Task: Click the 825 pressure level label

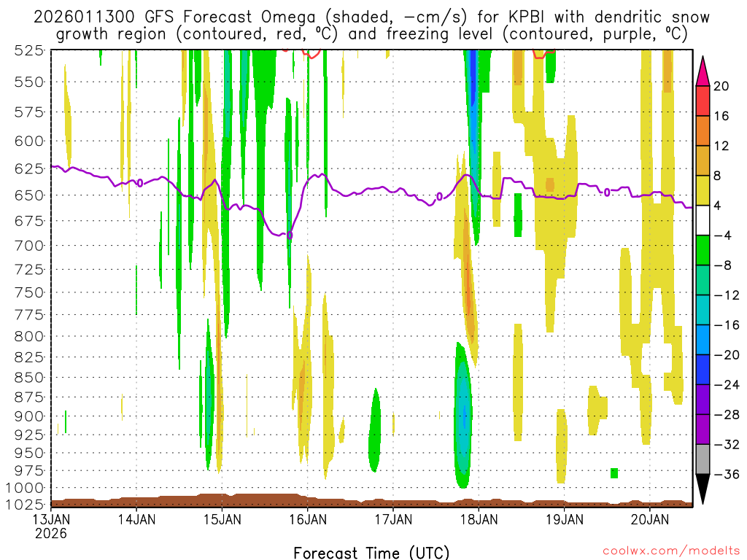Action: pos(29,357)
